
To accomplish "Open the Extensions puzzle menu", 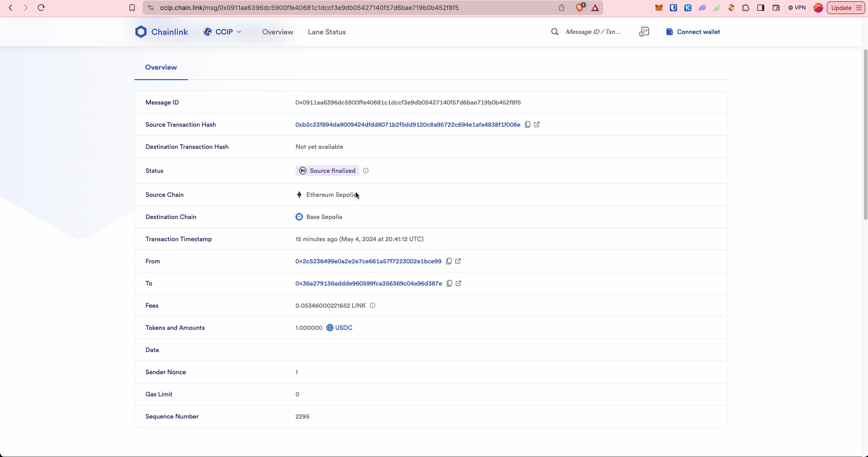I will [x=746, y=8].
